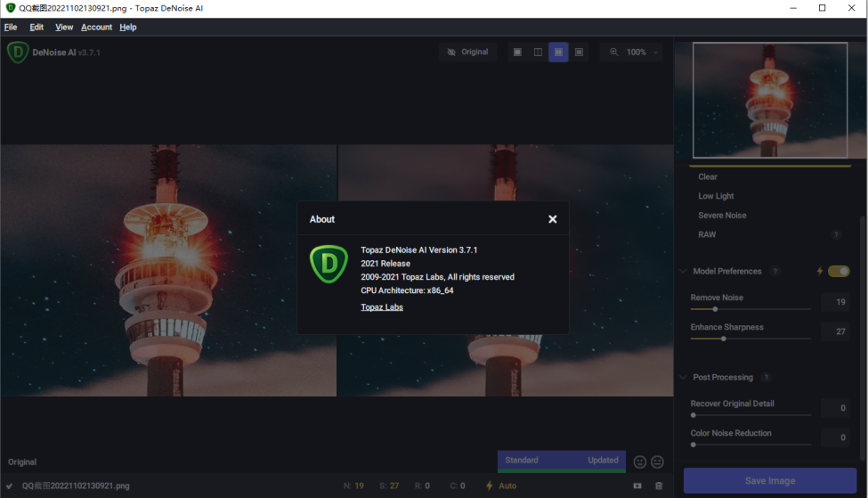This screenshot has height=498, width=868.
Task: Toggle the auto Model Preferences switch
Action: coord(838,271)
